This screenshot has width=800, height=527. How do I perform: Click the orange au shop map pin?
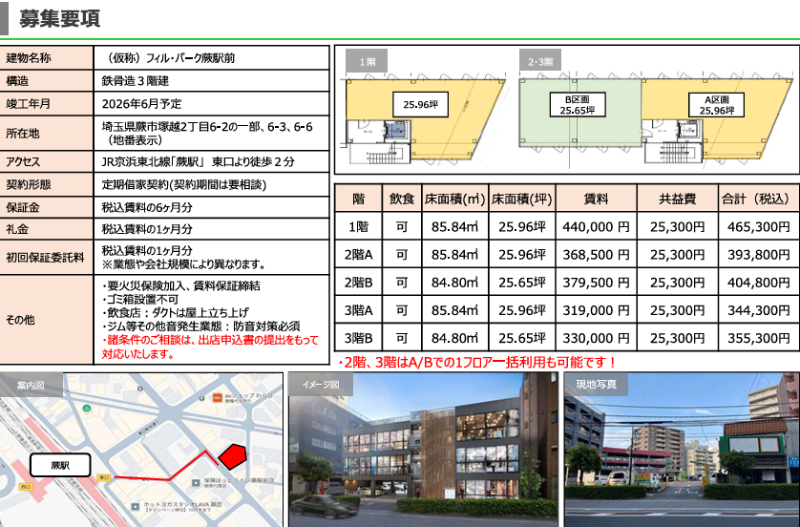click(217, 398)
